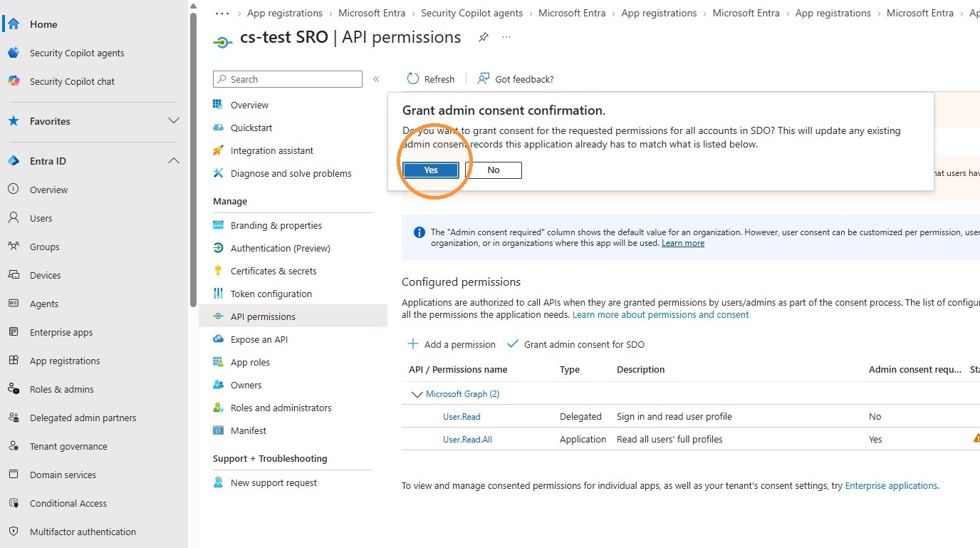Select 'Sign in and read user profile' description
Screen dimensions: 980x548
coord(674,416)
